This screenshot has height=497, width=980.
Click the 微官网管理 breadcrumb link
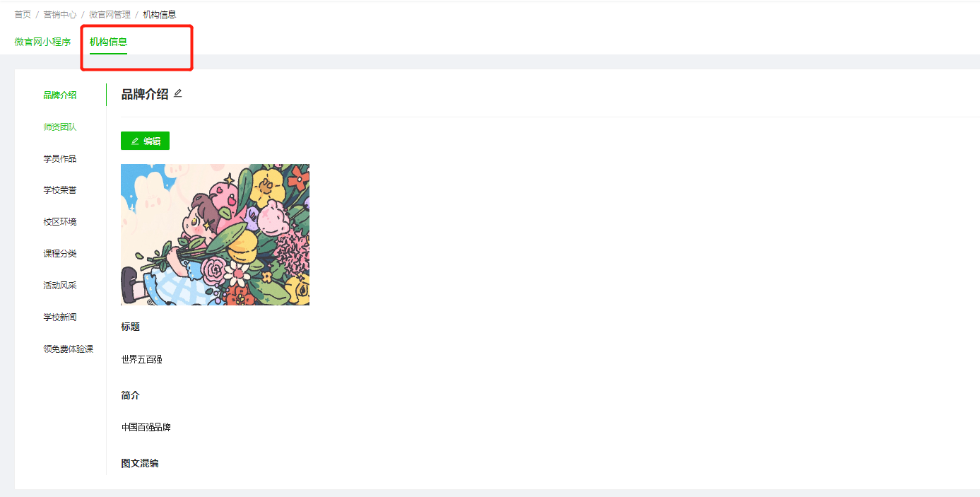110,14
